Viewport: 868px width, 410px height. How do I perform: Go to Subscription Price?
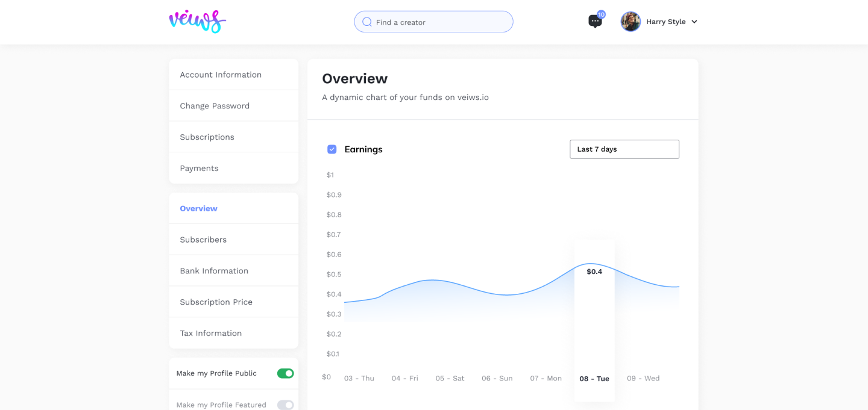click(x=233, y=302)
